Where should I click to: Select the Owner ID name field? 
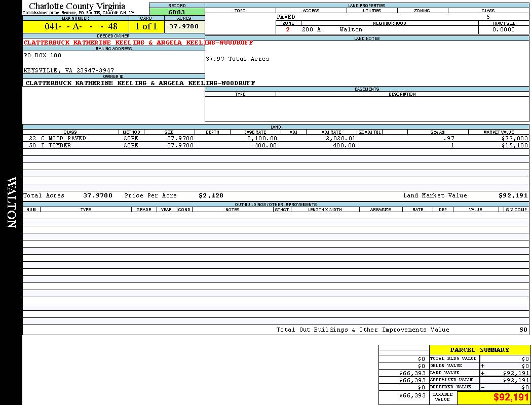click(140, 83)
